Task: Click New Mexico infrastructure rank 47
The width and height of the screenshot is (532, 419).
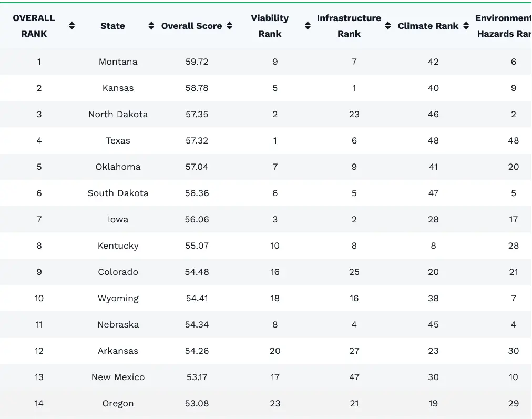Action: [354, 377]
